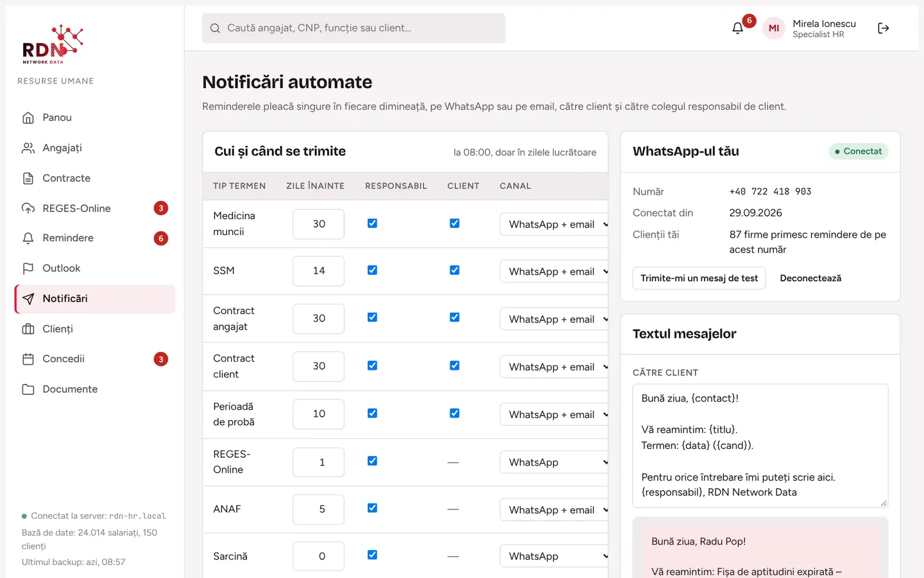Click the REGES-Online cloud upload icon

(28, 208)
